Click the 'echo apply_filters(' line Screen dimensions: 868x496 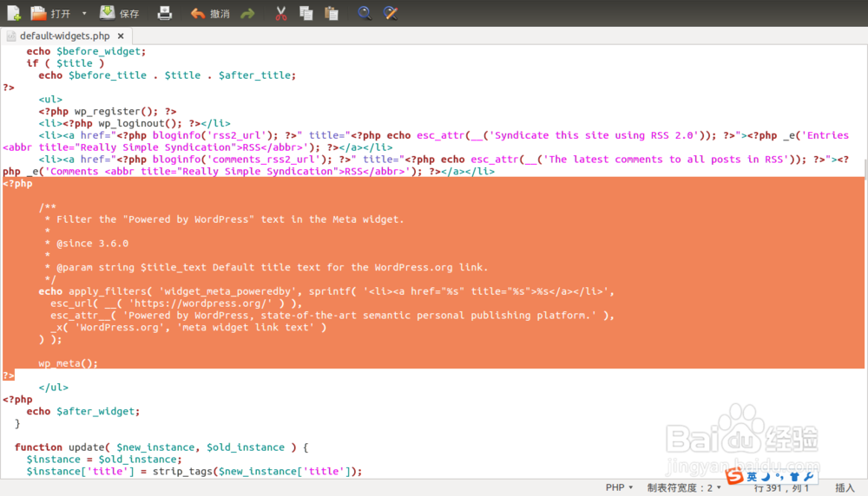tap(326, 291)
